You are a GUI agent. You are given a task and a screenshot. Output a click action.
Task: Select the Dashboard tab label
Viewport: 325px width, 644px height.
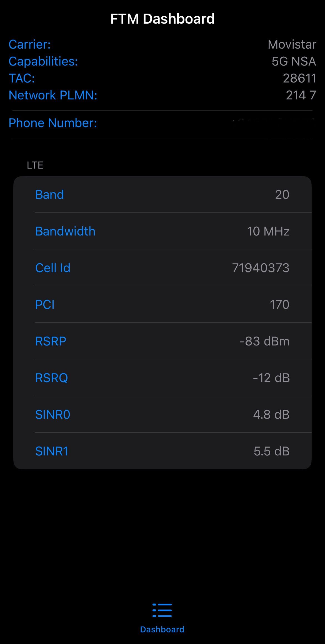[162, 629]
